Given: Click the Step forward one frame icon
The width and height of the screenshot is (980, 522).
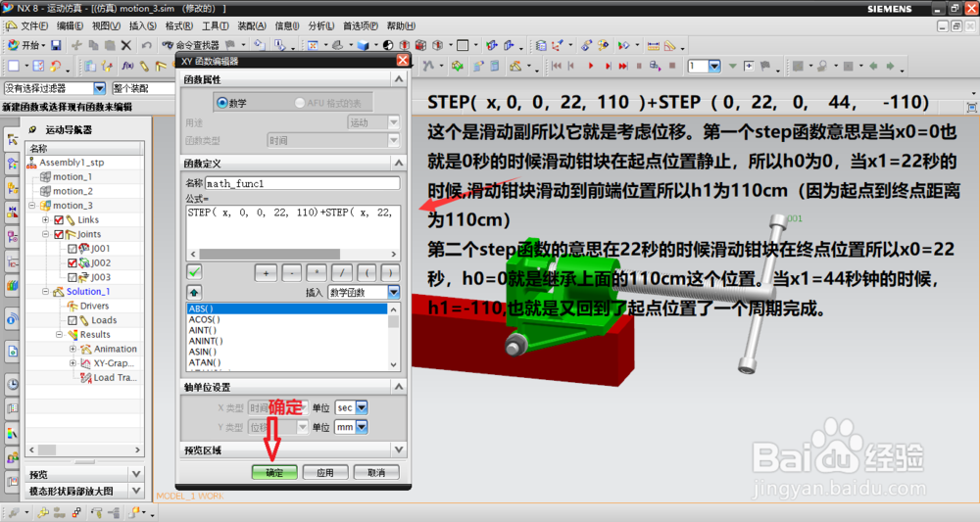Looking at the screenshot, I should [607, 66].
